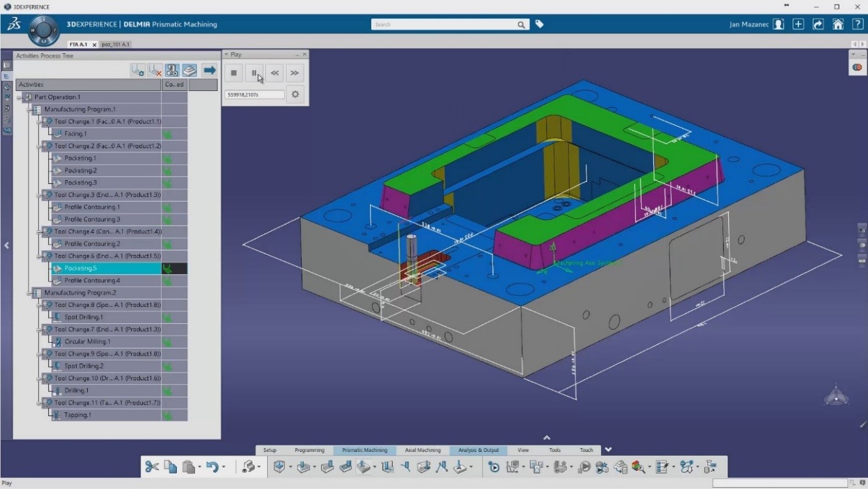The height and width of the screenshot is (489, 868).
Task: Click computed status icon for Facing.1
Action: [x=168, y=134]
